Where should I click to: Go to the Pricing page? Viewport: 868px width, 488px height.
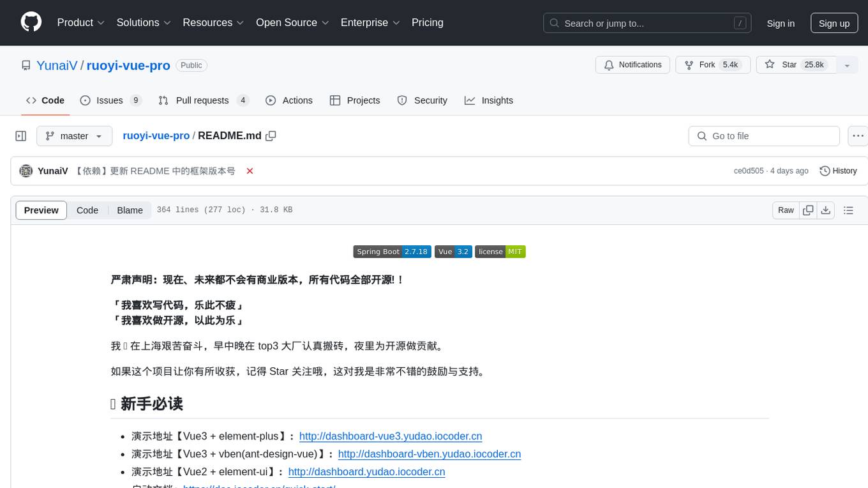click(x=428, y=22)
